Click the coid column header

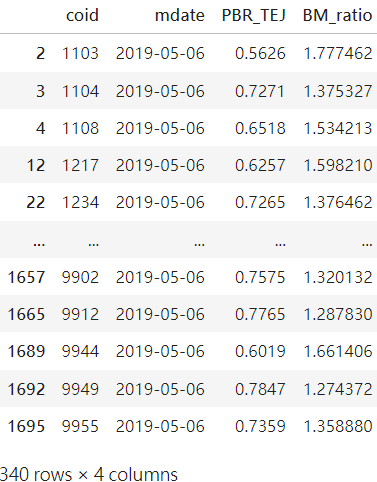pos(82,16)
